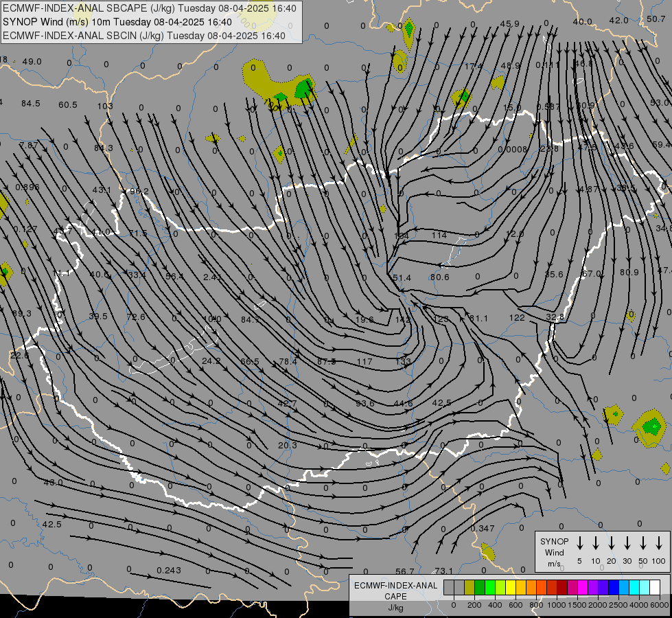Click the map value 134
The width and height of the screenshot is (672, 618).
402,236
